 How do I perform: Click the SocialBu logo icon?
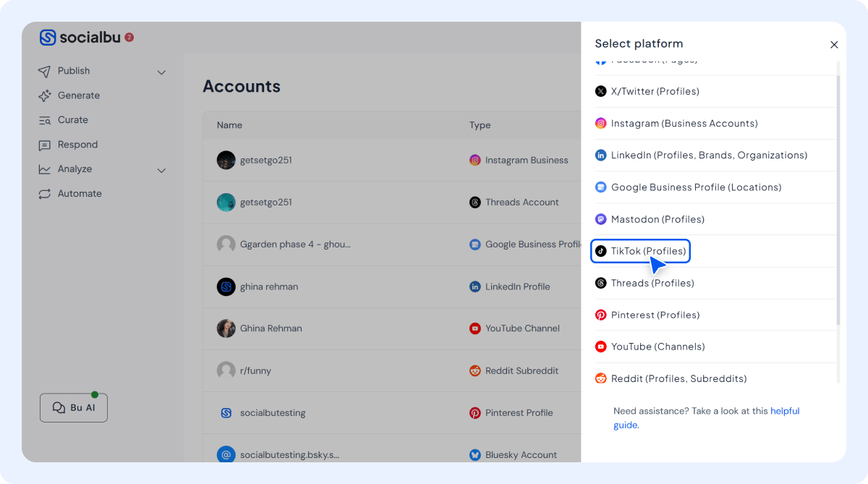coord(48,38)
